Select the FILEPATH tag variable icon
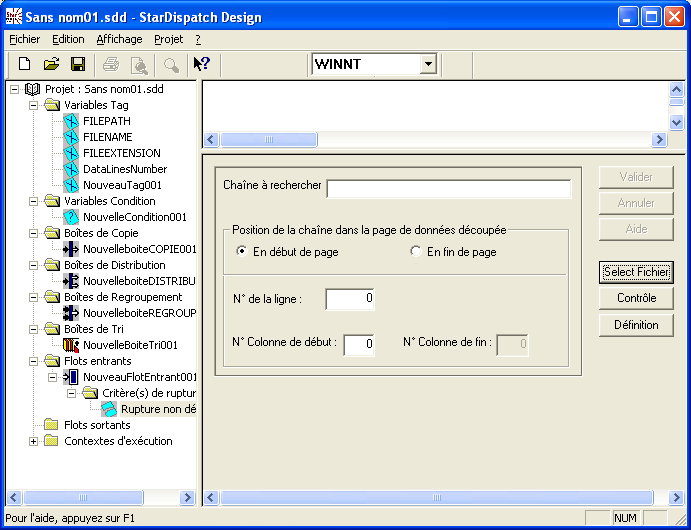The width and height of the screenshot is (691, 530). [x=71, y=121]
